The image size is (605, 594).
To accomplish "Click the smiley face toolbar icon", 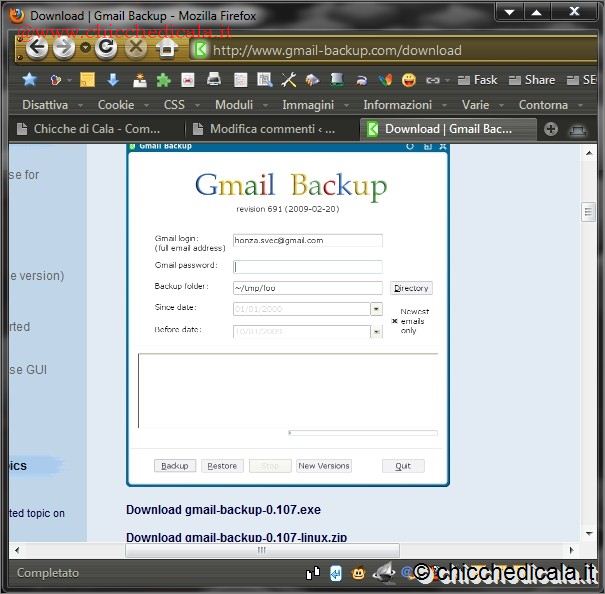I will pyautogui.click(x=409, y=80).
